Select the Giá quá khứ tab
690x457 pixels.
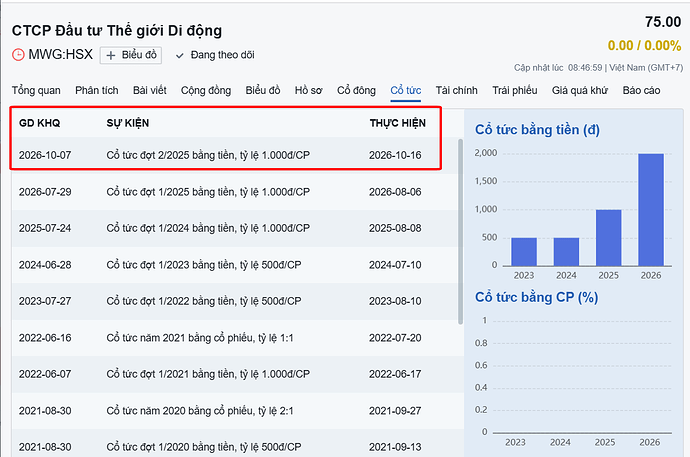pyautogui.click(x=580, y=90)
